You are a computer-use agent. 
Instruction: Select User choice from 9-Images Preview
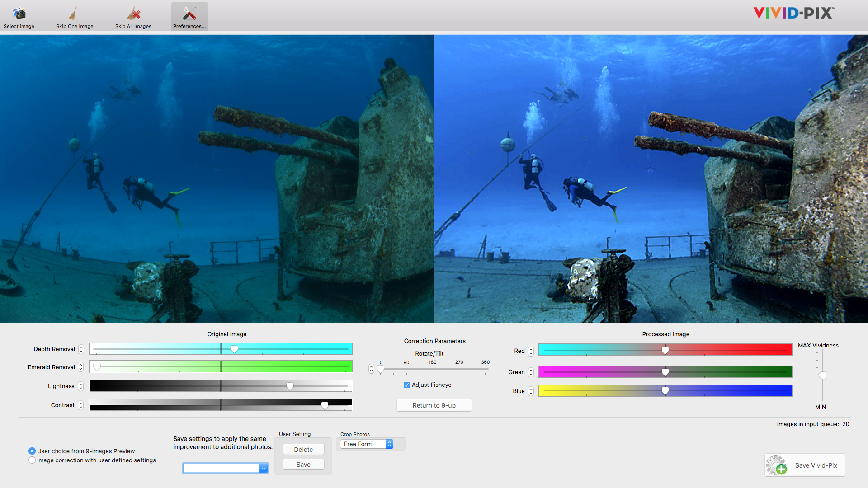(x=32, y=451)
